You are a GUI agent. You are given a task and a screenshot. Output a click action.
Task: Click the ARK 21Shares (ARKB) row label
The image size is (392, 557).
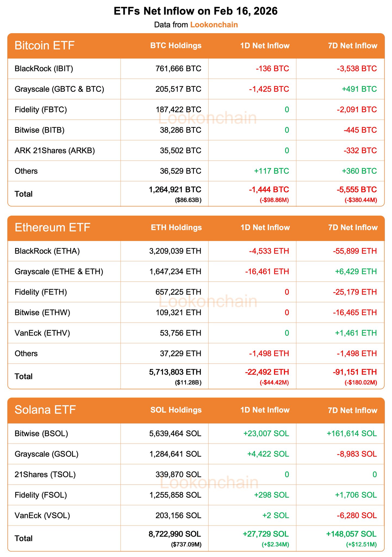[x=55, y=150]
